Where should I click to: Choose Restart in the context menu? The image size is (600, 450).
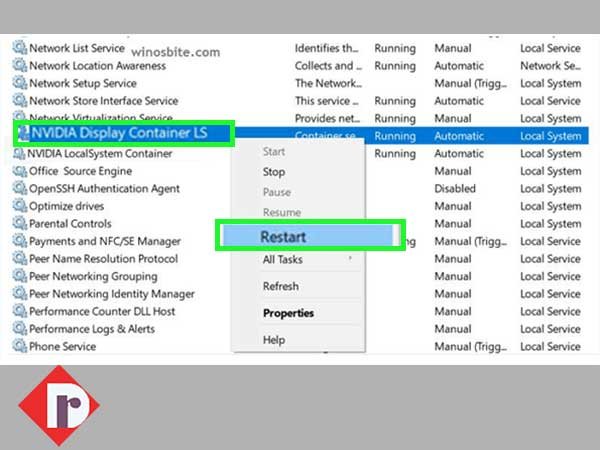(283, 237)
